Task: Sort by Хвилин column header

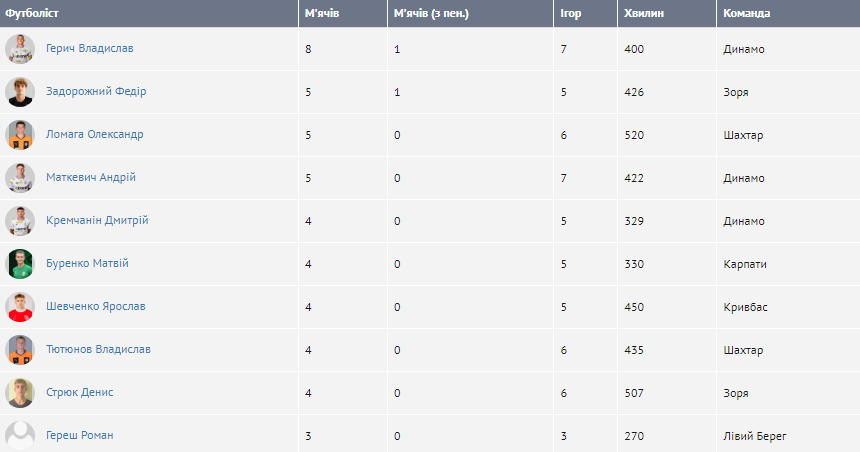Action: click(x=643, y=13)
